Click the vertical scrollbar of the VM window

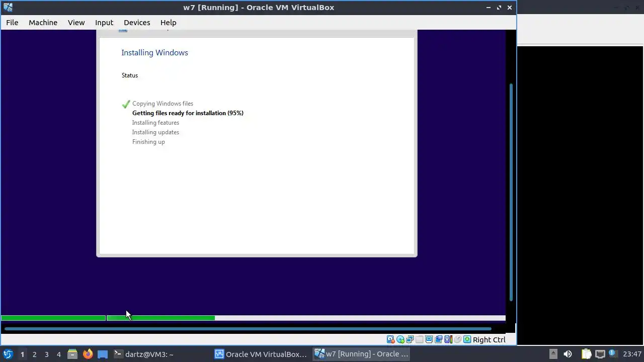(511, 192)
